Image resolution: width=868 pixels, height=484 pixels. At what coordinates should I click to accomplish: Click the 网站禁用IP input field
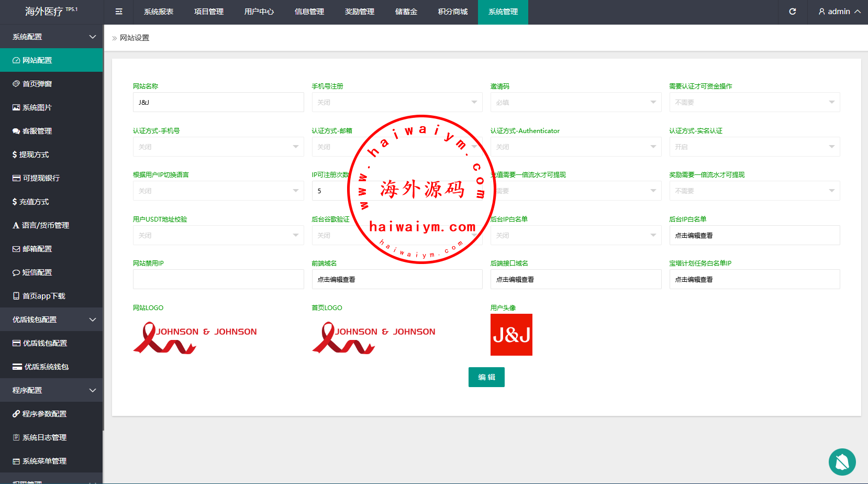coord(218,279)
